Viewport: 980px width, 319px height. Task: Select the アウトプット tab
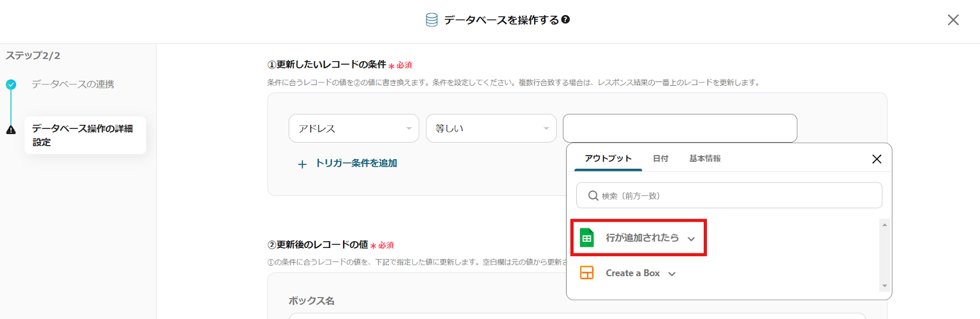[x=608, y=159]
